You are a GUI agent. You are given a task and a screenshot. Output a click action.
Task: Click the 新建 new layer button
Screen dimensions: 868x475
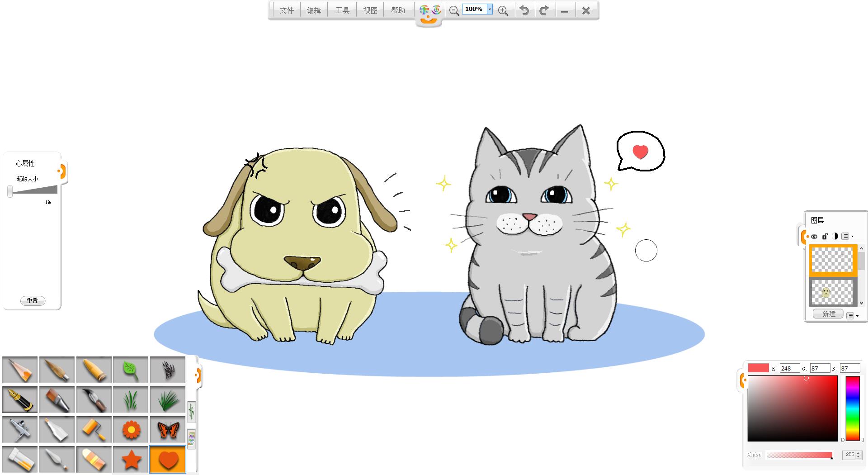(x=828, y=314)
